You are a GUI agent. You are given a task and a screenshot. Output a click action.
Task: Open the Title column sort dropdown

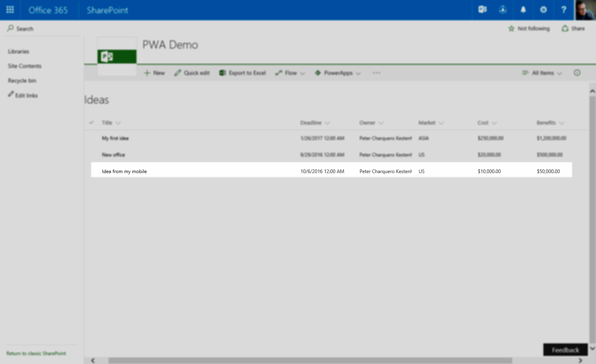click(118, 123)
